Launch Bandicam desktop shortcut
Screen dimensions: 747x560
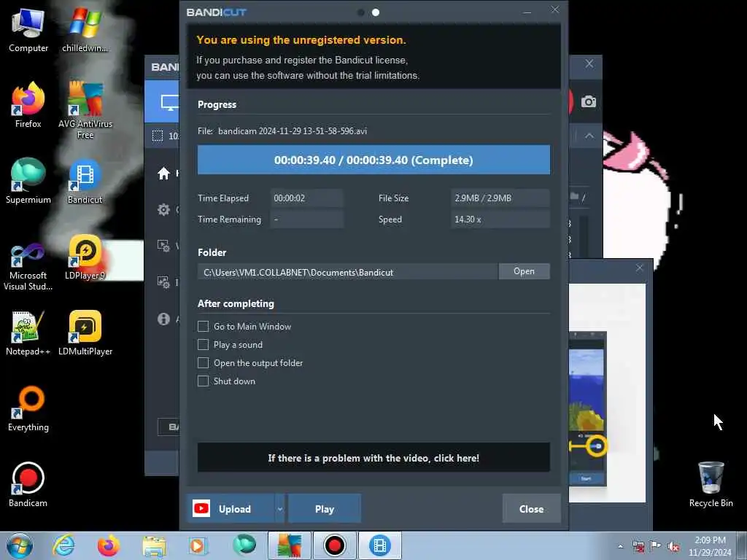[28, 484]
